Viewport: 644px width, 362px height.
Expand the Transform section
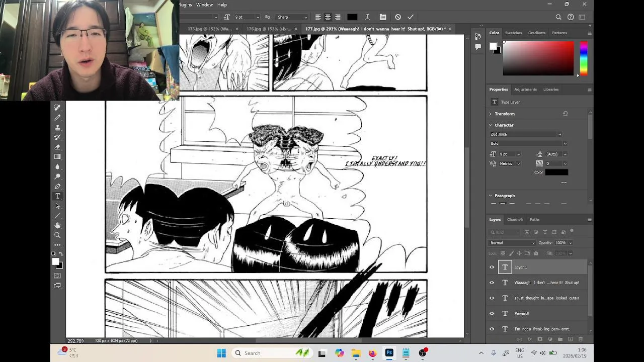(491, 114)
